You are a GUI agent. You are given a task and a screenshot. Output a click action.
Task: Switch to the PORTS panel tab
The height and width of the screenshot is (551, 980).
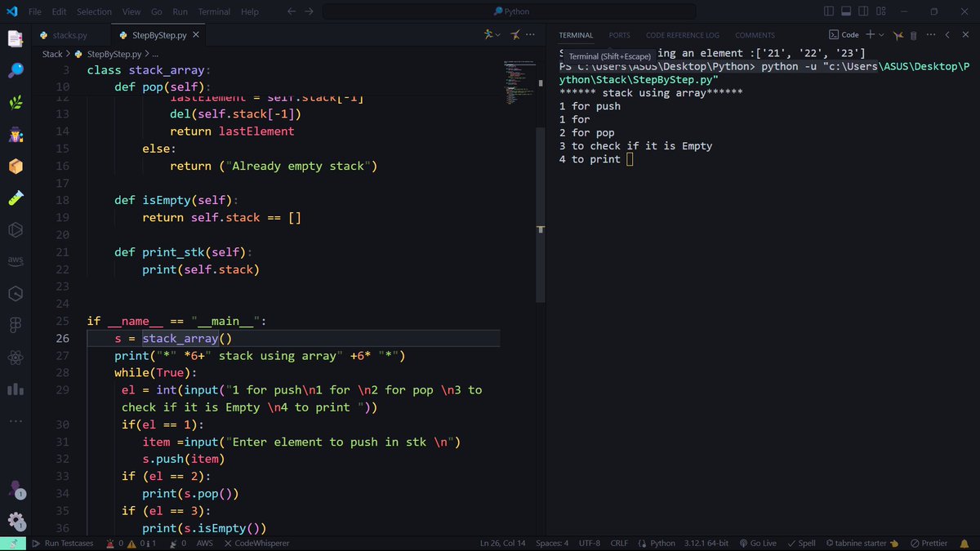pos(620,35)
